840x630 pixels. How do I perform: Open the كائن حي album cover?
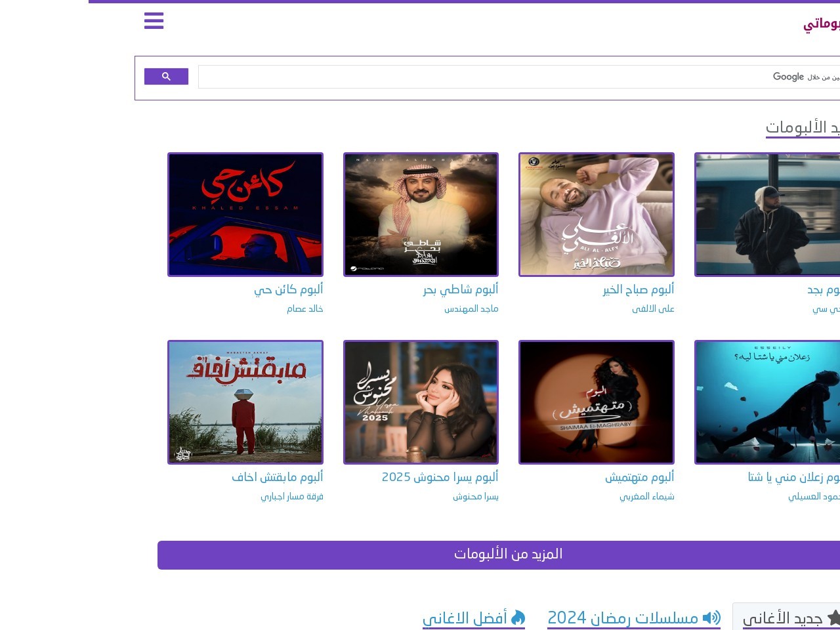[245, 215]
